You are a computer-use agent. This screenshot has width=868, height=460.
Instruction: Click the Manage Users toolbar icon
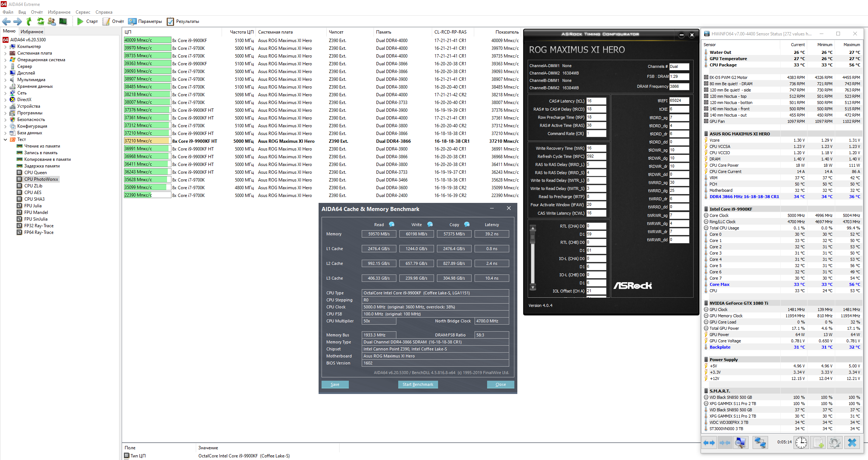click(x=52, y=21)
